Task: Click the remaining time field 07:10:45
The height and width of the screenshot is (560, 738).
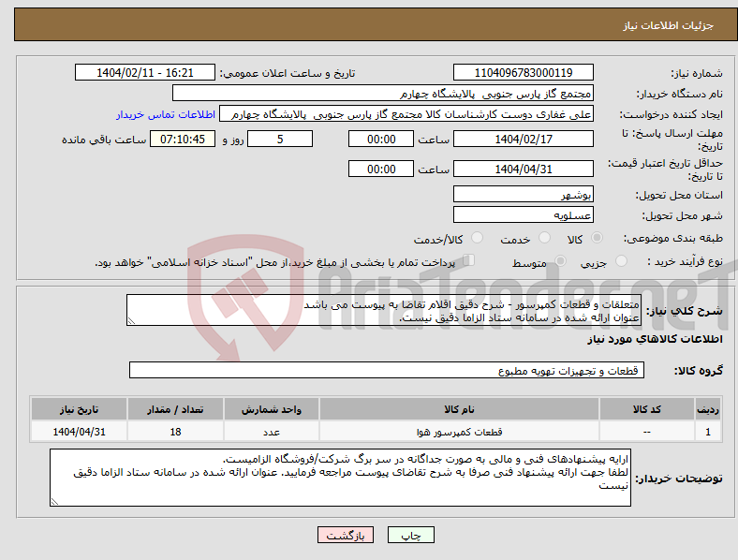Action: tap(183, 139)
